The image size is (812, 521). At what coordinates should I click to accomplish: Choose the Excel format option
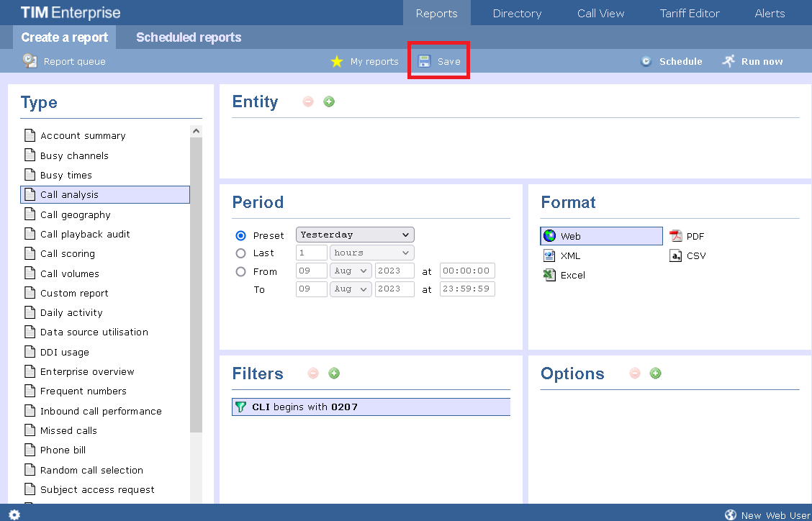[564, 275]
